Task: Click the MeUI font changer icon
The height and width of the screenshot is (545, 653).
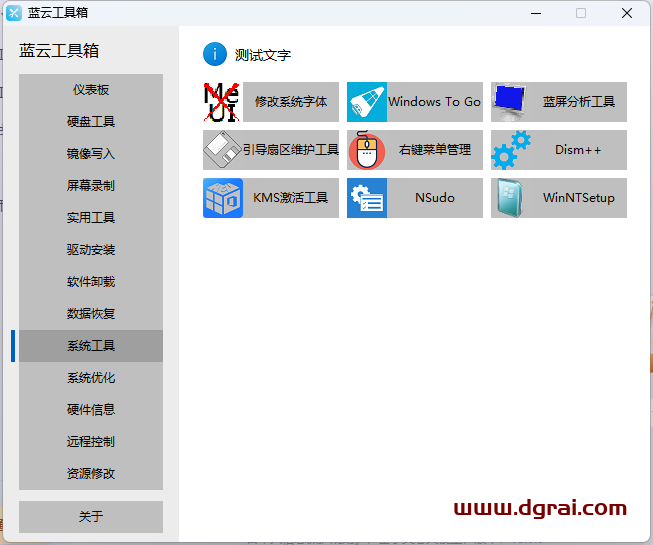Action: point(223,102)
